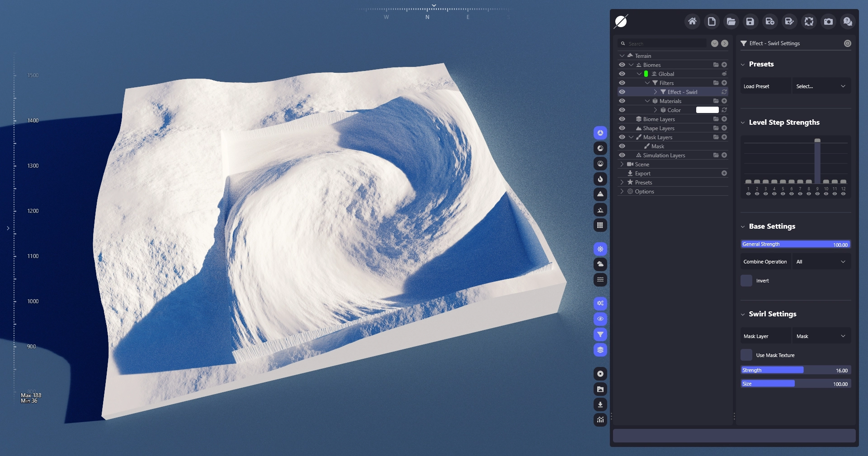Hide the Biome Layers with eye icon
The width and height of the screenshot is (868, 456).
(622, 119)
